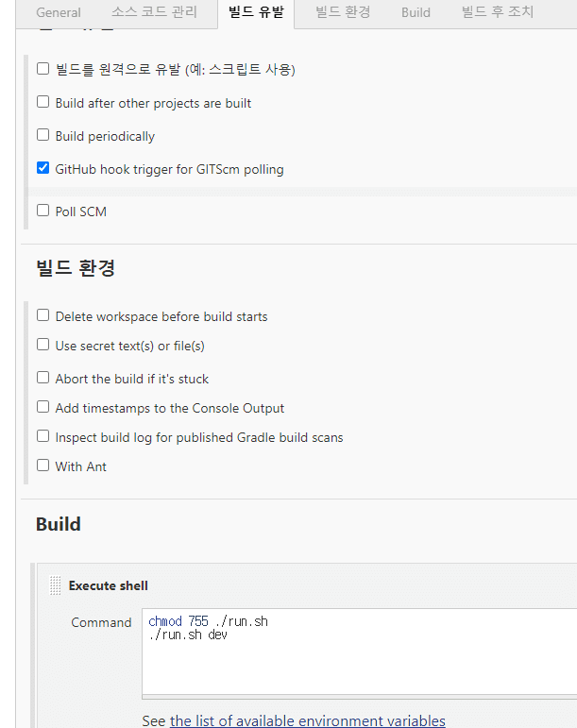Select the 빌드 유발 tab
Viewport: 577px width, 728px height.
256,12
